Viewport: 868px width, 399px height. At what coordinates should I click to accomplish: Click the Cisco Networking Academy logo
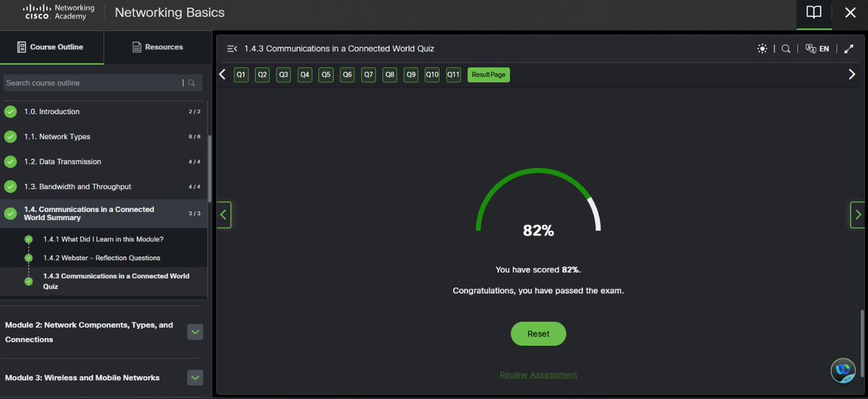pos(59,12)
